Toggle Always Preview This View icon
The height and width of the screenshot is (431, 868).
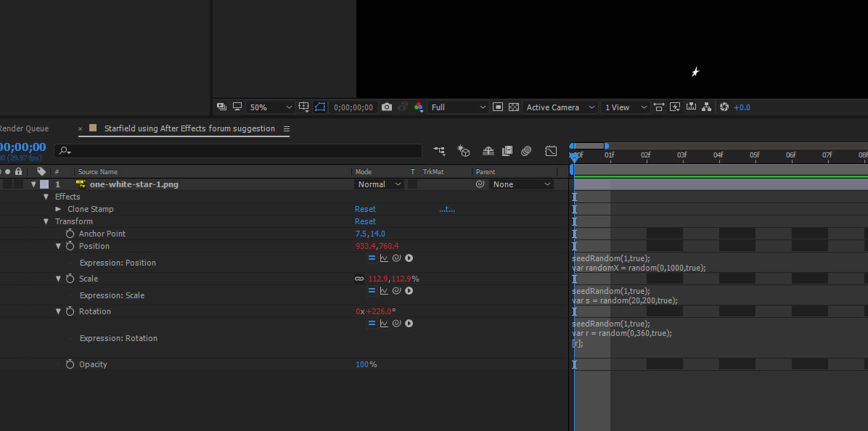coord(221,107)
